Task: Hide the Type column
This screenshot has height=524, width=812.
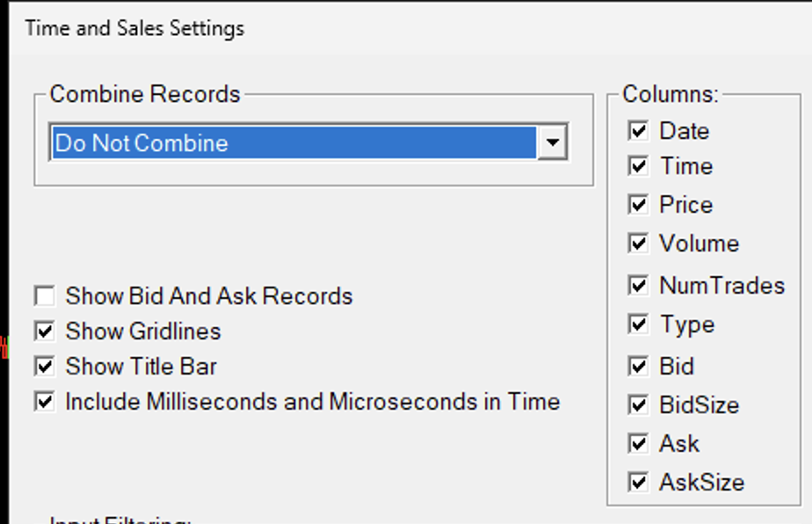Action: [639, 324]
